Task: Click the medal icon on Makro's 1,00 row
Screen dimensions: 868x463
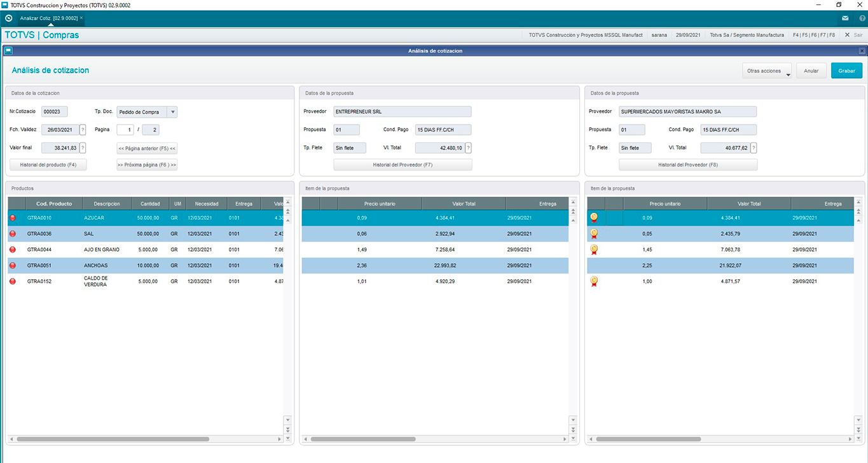Action: coord(594,281)
